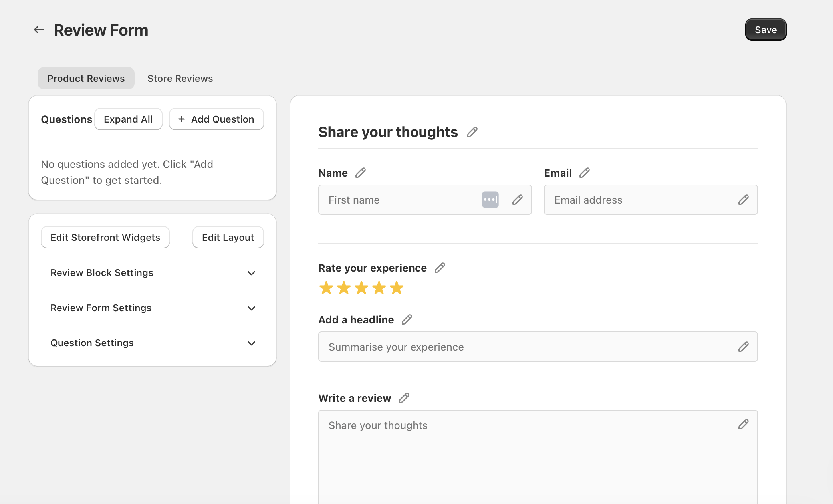
Task: Click the back arrow beside Review Form
Action: click(x=38, y=29)
